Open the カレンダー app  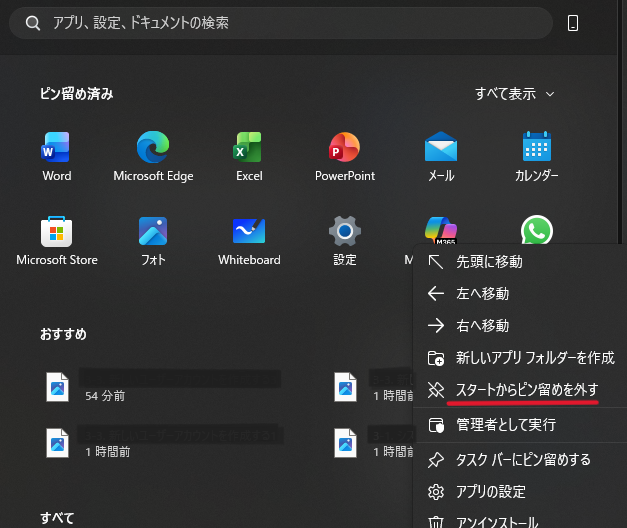coord(537,156)
